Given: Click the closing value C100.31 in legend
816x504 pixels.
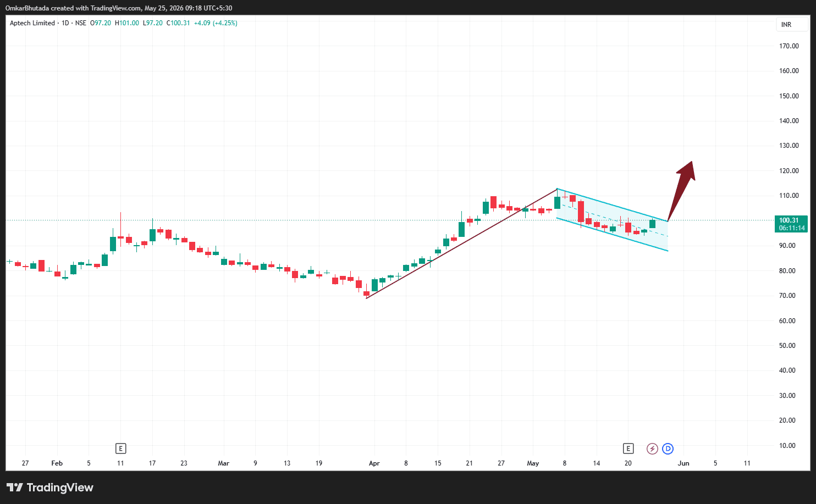Looking at the screenshot, I should click(x=178, y=23).
